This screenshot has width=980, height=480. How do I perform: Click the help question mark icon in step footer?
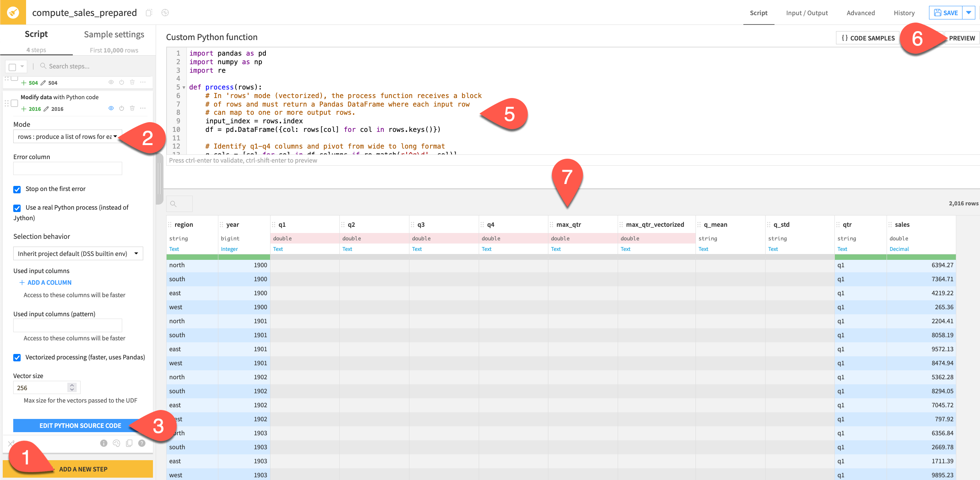142,443
